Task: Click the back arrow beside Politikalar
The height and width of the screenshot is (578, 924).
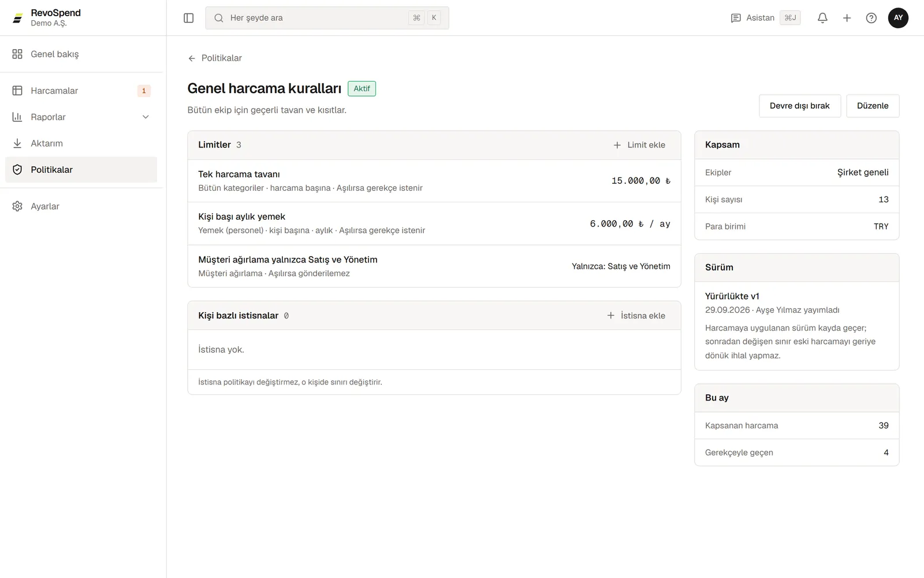Action: (x=192, y=58)
